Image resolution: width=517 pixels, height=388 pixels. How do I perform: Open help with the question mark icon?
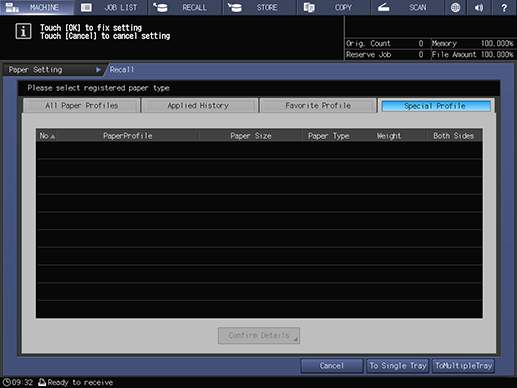click(x=504, y=7)
